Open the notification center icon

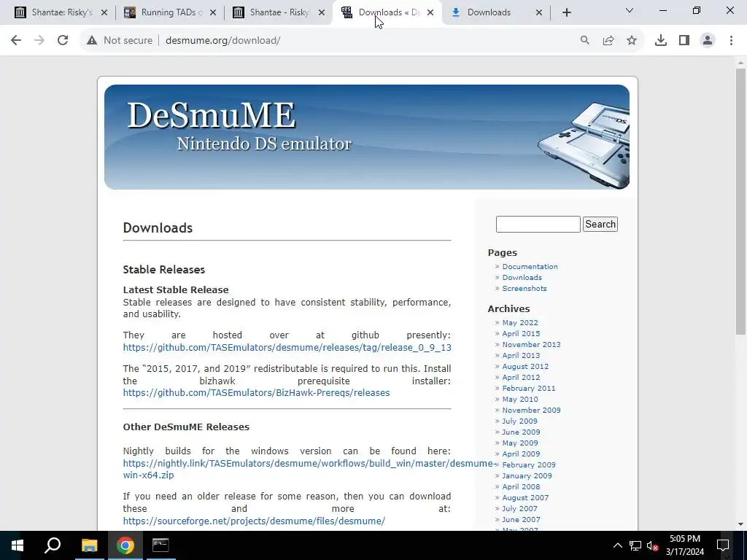[x=723, y=545]
